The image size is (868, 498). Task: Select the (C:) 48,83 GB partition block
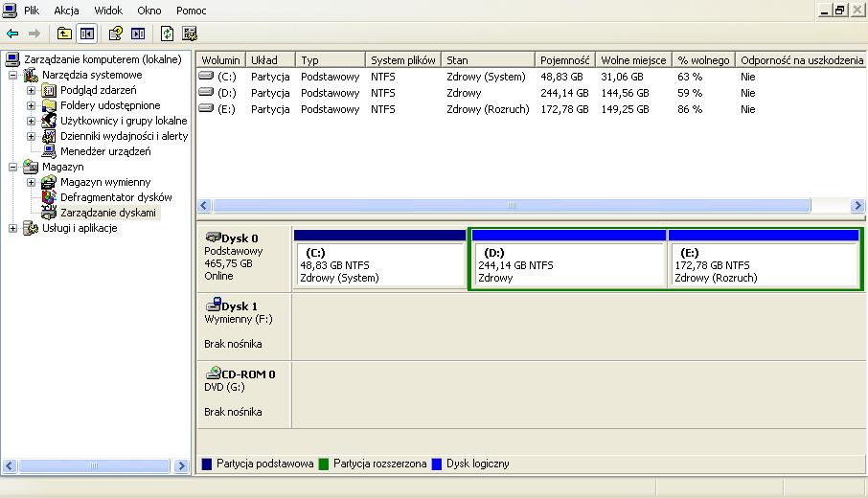[x=379, y=259]
